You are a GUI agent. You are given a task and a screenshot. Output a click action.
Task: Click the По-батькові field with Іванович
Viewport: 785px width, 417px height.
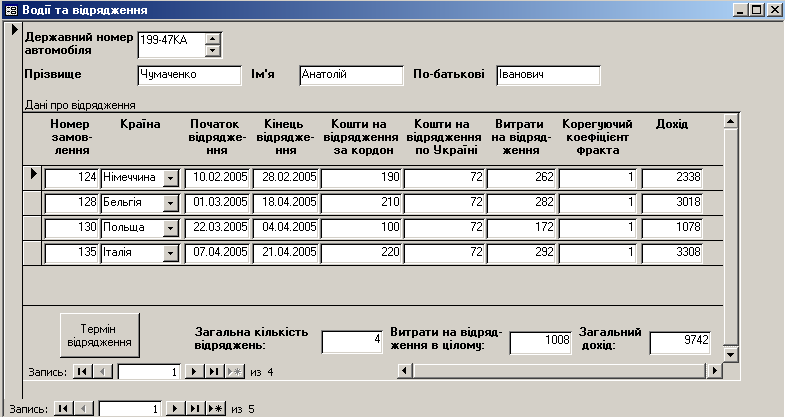point(549,76)
